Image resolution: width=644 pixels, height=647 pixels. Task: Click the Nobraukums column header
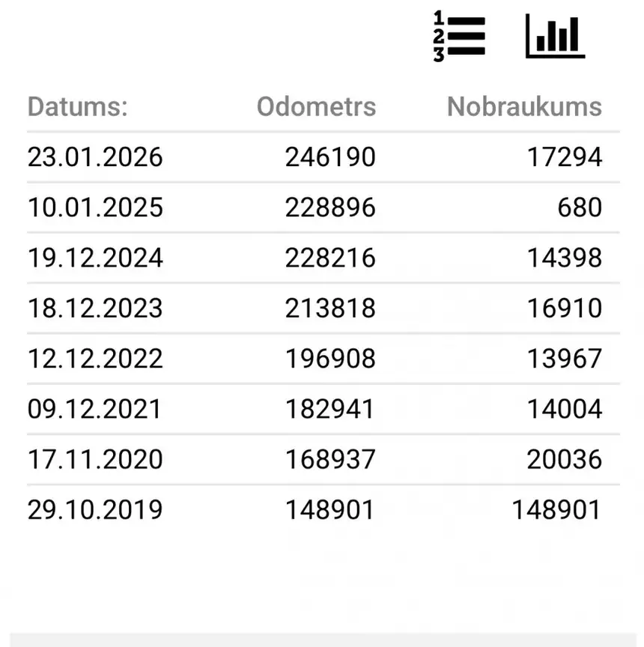pyautogui.click(x=524, y=107)
